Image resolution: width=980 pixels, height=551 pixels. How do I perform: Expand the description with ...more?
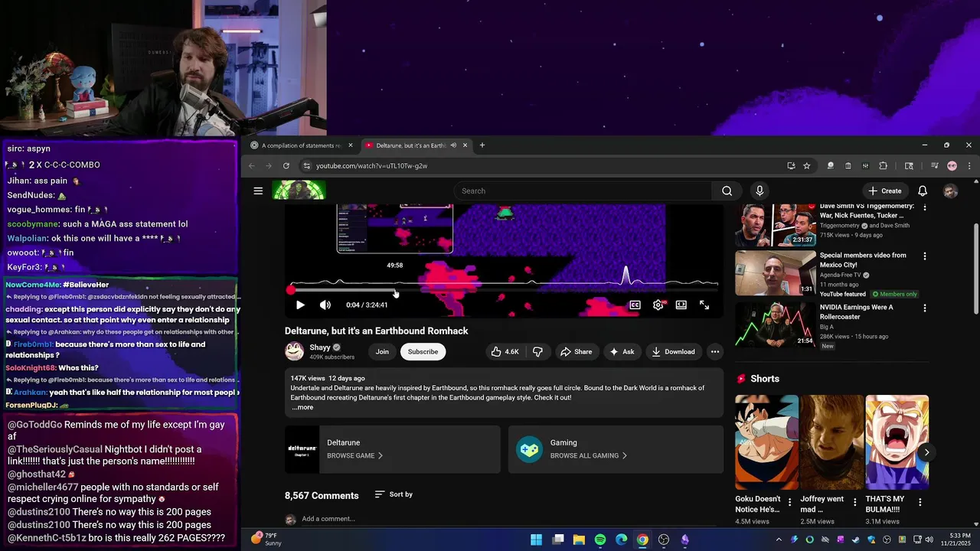[302, 407]
